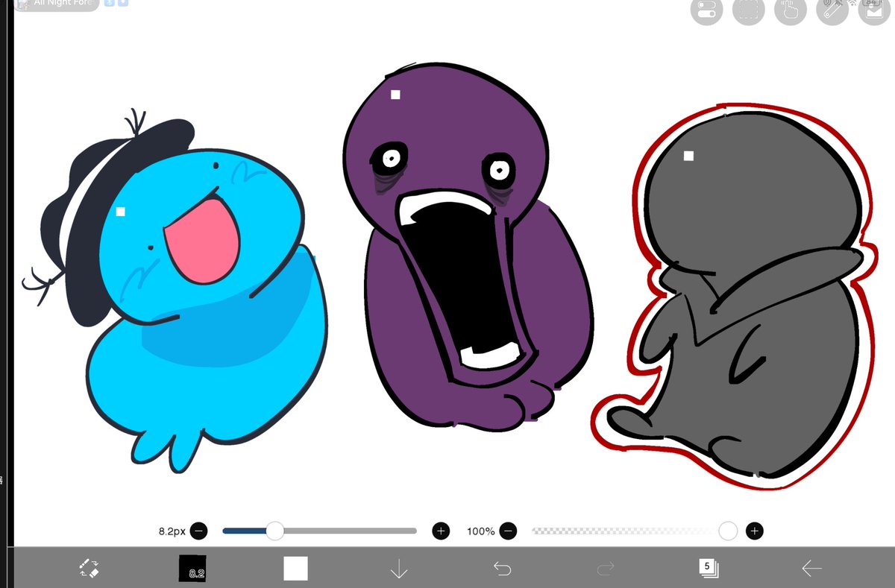Open the layers panel showing 5 layers
Viewport: 895px width, 588px height.
[709, 569]
